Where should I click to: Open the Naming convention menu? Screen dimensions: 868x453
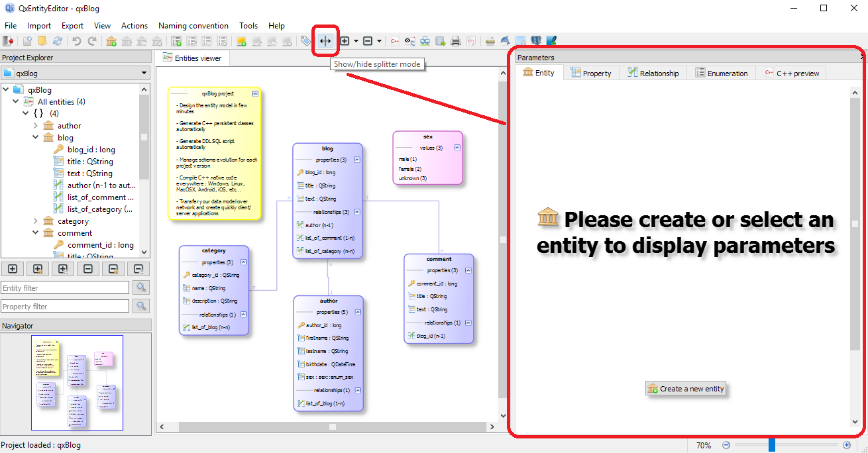click(x=193, y=26)
